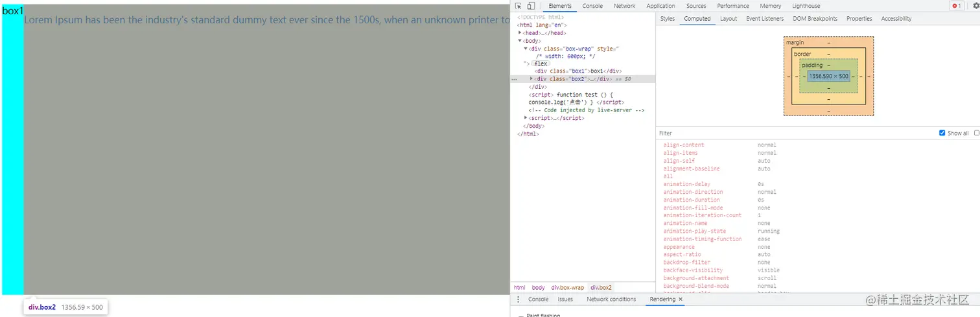Click the animation-play-state running value

coord(769,231)
